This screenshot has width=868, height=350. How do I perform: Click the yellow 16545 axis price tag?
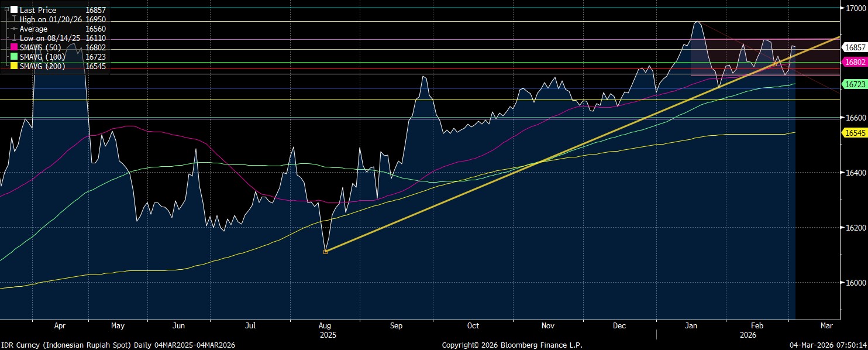pos(855,133)
